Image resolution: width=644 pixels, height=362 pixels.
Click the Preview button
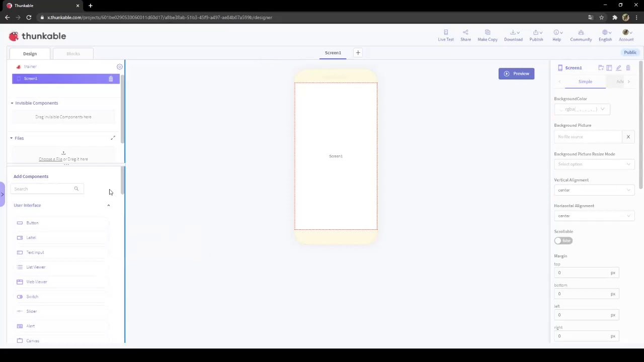coord(516,73)
